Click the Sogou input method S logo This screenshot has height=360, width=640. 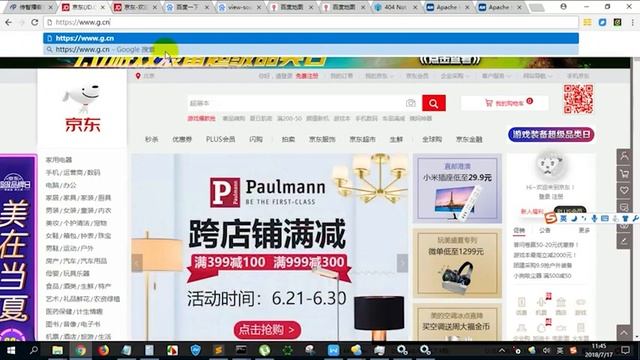551,218
